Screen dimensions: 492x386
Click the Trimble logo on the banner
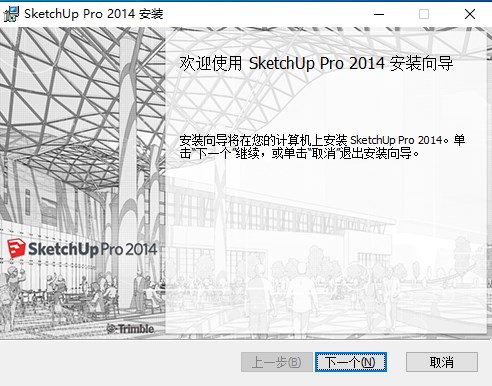click(130, 329)
